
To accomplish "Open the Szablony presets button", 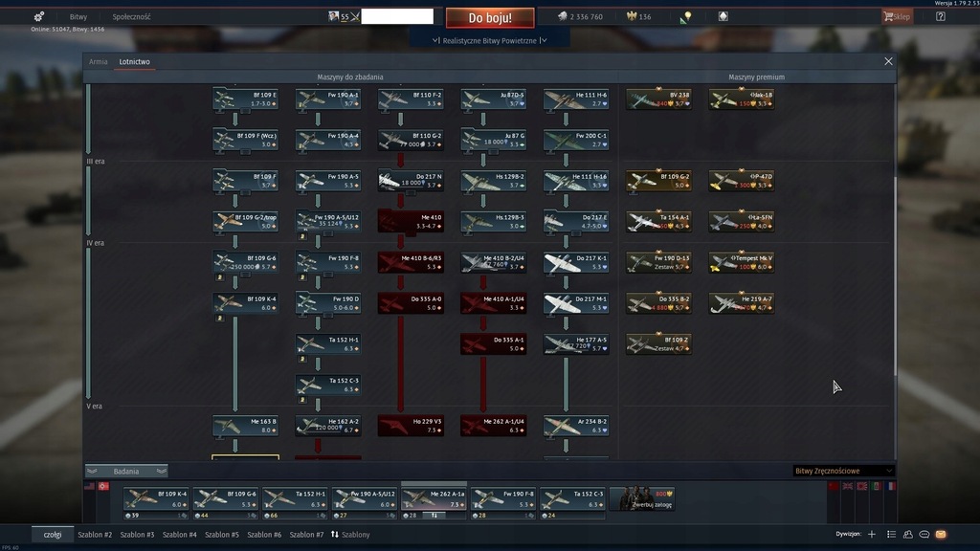I will (x=350, y=535).
